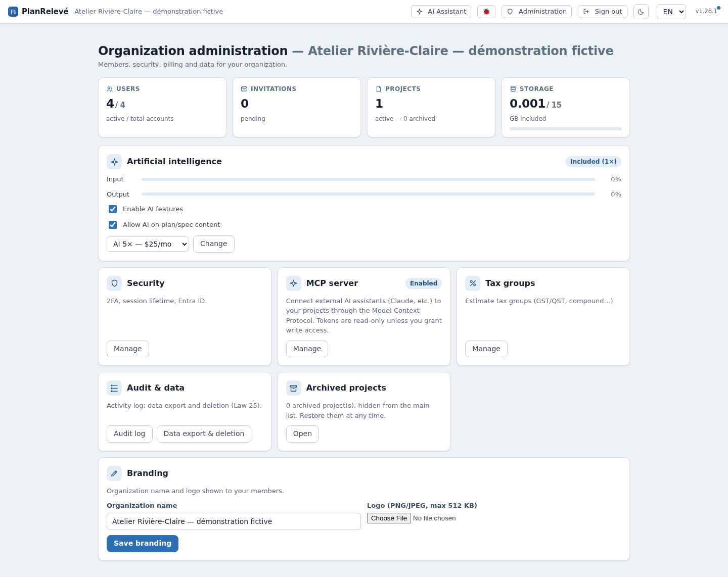
Task: Click the version update dot indicator
Action: [x=718, y=8]
